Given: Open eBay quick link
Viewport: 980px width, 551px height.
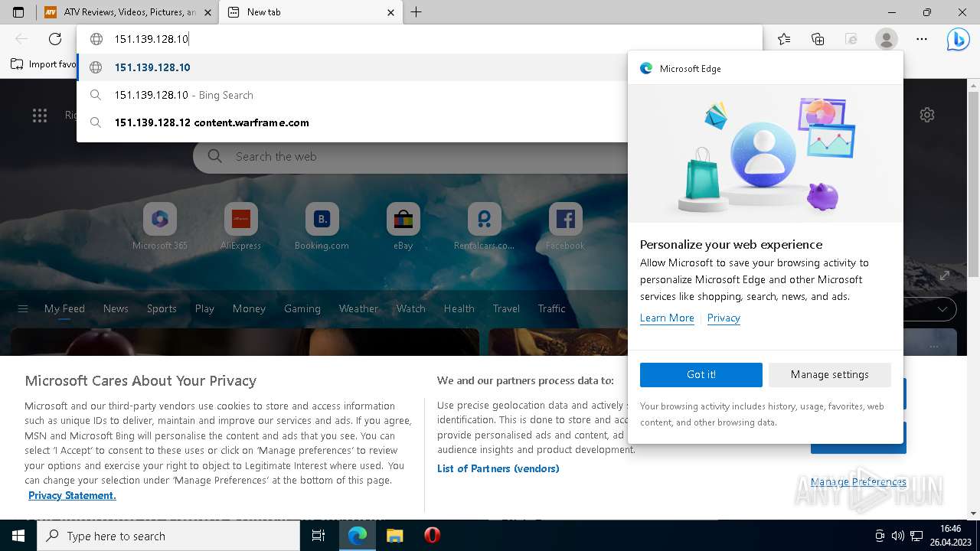Looking at the screenshot, I should [x=403, y=227].
